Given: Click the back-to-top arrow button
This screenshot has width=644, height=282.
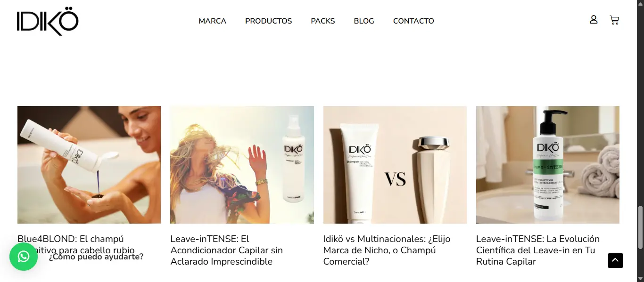Looking at the screenshot, I should 615,260.
